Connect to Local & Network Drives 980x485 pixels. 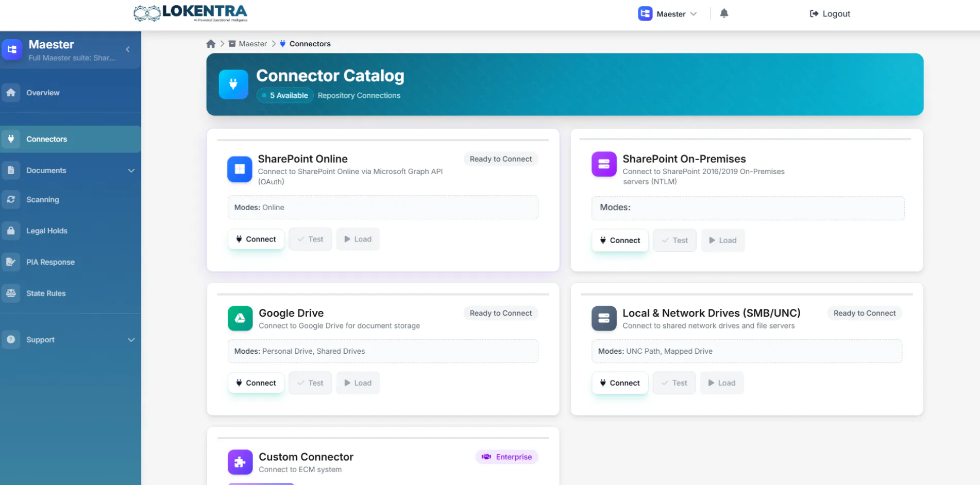click(x=620, y=383)
